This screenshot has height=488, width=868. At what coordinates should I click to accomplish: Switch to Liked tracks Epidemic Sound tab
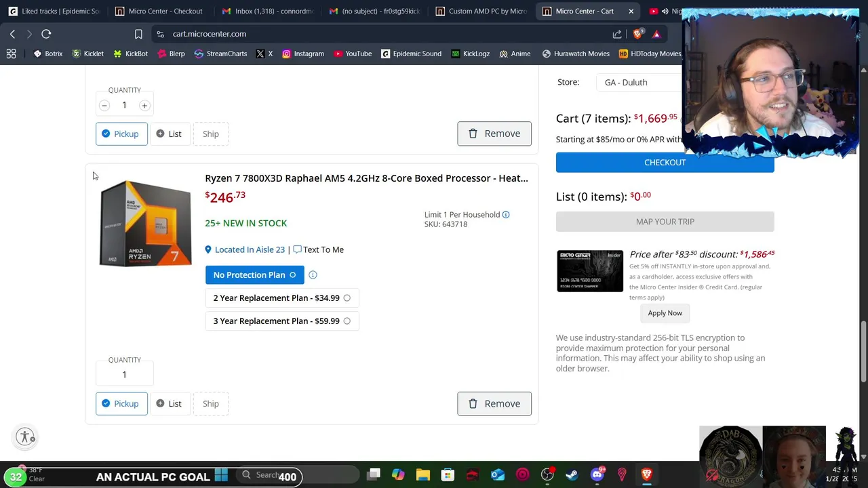click(54, 11)
